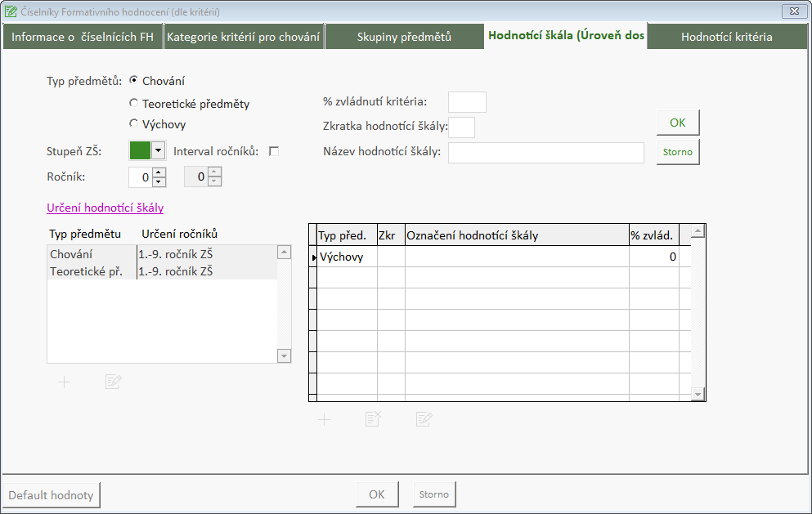Click the delete row icon below the grading scale table
Screen dimensions: 812x514
point(374,418)
